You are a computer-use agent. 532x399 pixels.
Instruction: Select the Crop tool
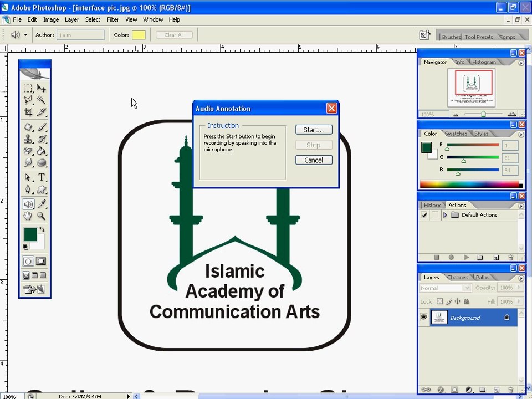(28, 112)
